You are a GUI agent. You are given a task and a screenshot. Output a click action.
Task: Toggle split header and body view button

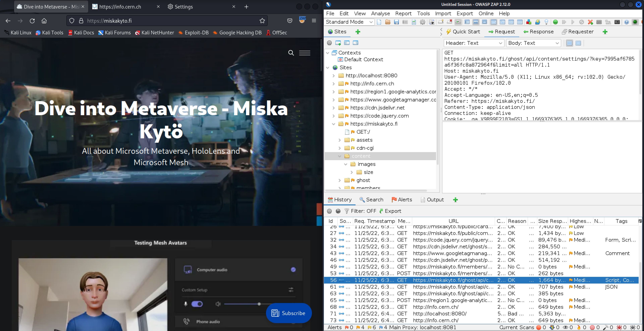coord(570,43)
